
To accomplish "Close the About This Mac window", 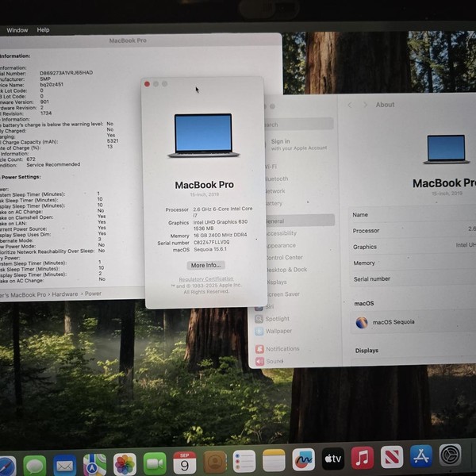I will coord(147,84).
